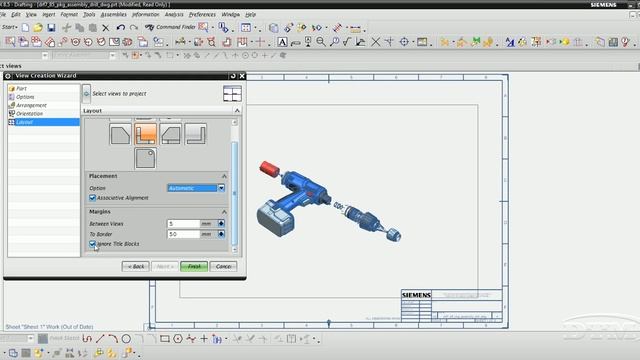
Task: Select the sketch Circle tool
Action: 126,338
